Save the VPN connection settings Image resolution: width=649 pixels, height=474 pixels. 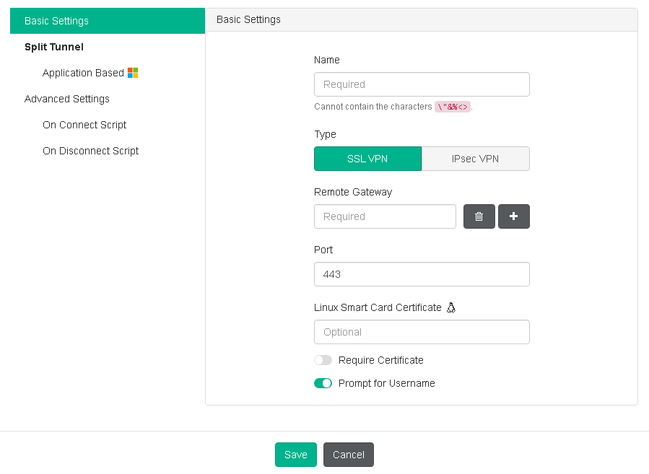point(296,455)
